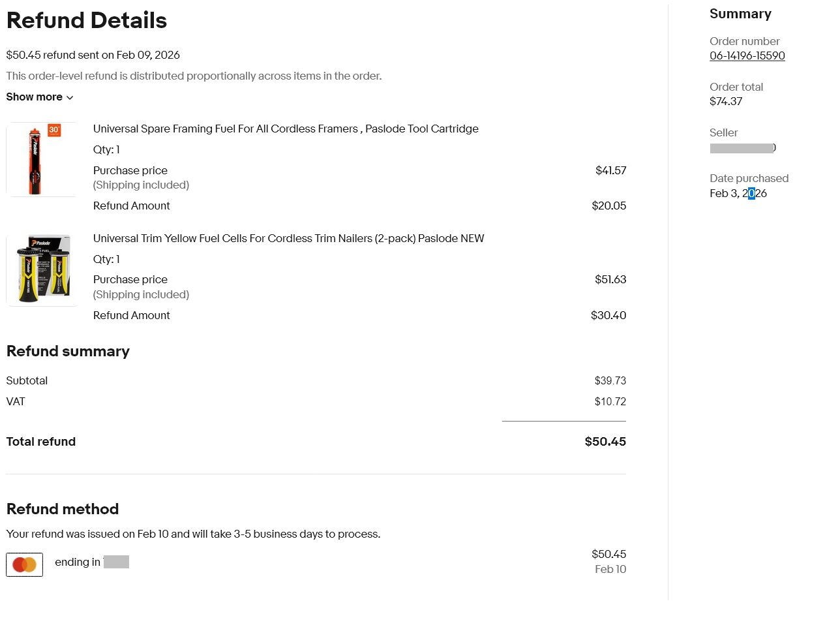Image resolution: width=840 pixels, height=631 pixels.
Task: Click the $20.05 refund amount
Action: (x=608, y=206)
